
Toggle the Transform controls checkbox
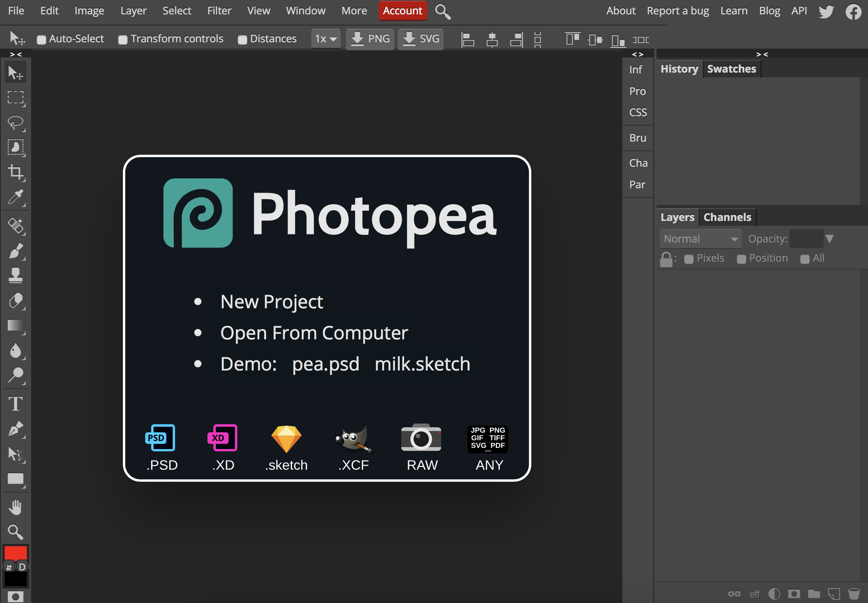pos(123,39)
